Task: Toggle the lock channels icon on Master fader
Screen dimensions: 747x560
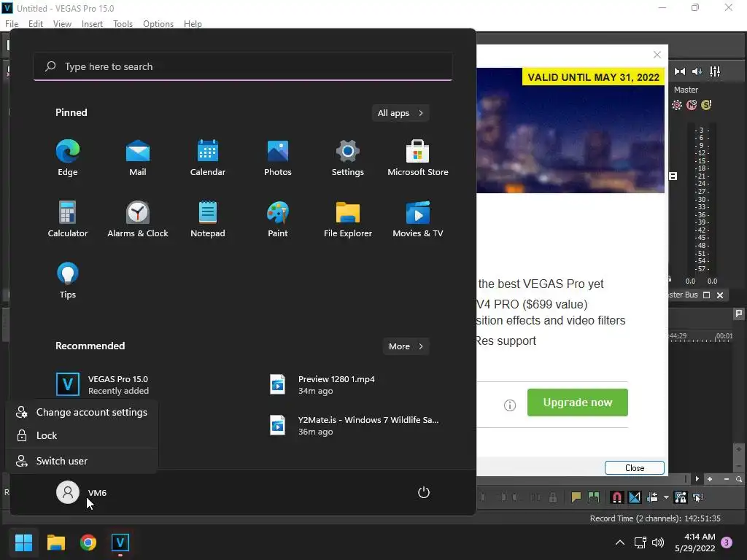Action: click(x=670, y=279)
